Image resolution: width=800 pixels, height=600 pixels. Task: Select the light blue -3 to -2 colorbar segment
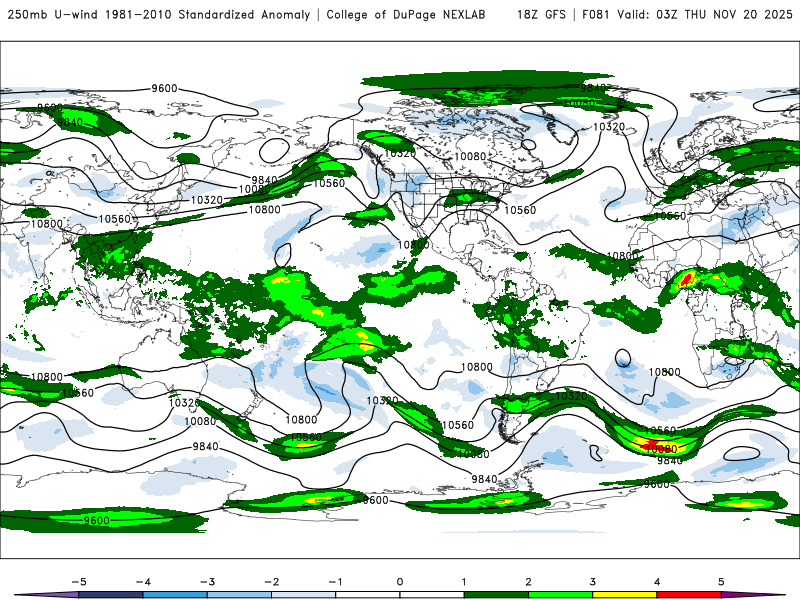tap(239, 595)
